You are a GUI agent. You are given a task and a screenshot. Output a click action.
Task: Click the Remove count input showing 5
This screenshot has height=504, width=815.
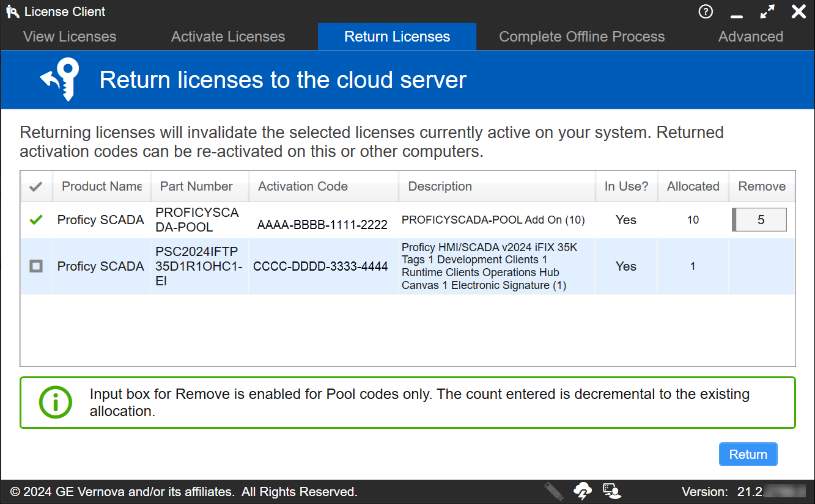pyautogui.click(x=759, y=220)
